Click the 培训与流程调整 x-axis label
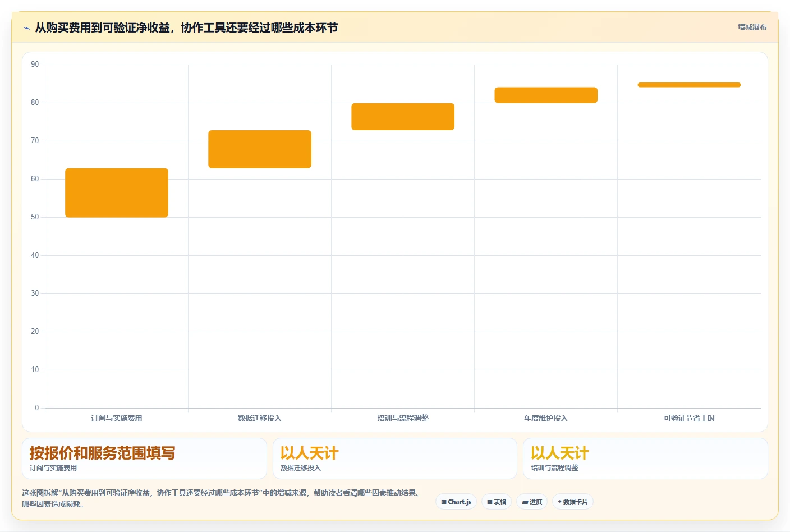This screenshot has height=532, width=790. coord(403,418)
